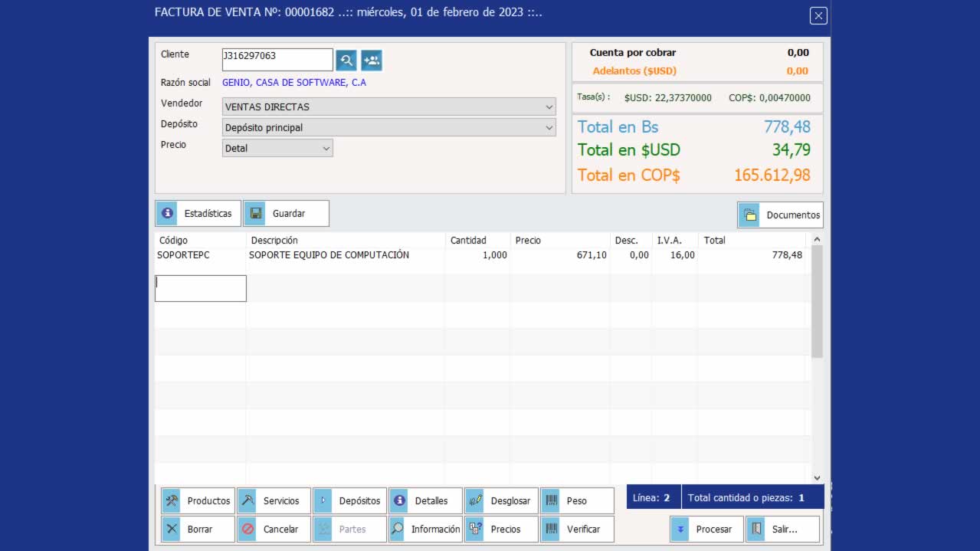Select the SOPORTEPC code cell
980x551 pixels.
(183, 255)
